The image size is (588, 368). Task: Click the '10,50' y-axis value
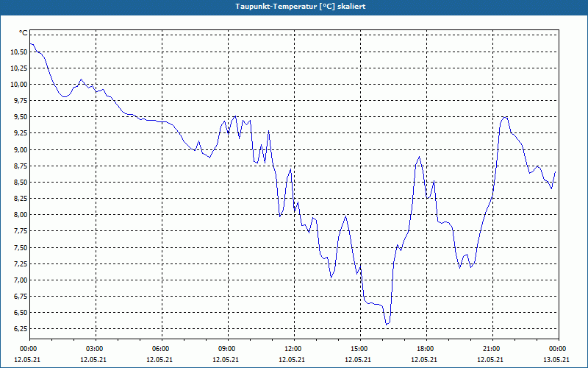tap(19, 52)
